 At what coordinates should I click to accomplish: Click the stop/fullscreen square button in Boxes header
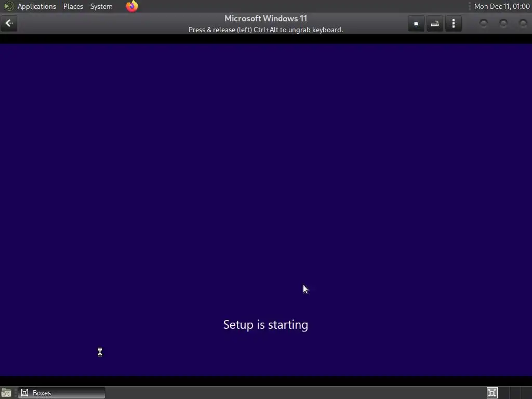(416, 24)
